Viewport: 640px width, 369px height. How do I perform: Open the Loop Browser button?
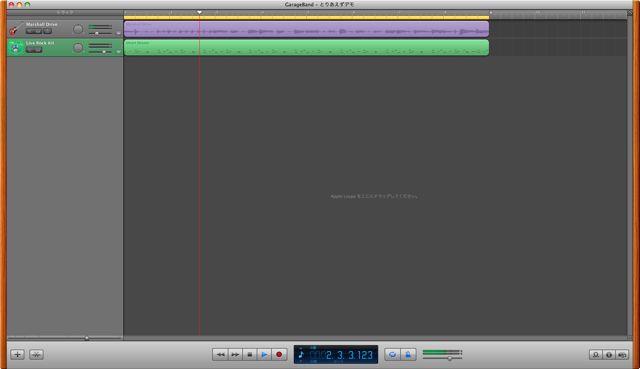(596, 355)
